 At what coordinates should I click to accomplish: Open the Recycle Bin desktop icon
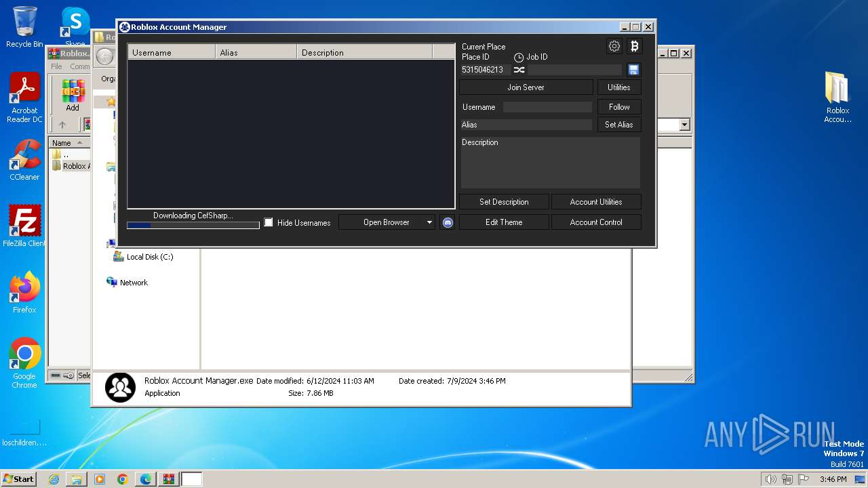pyautogui.click(x=24, y=27)
